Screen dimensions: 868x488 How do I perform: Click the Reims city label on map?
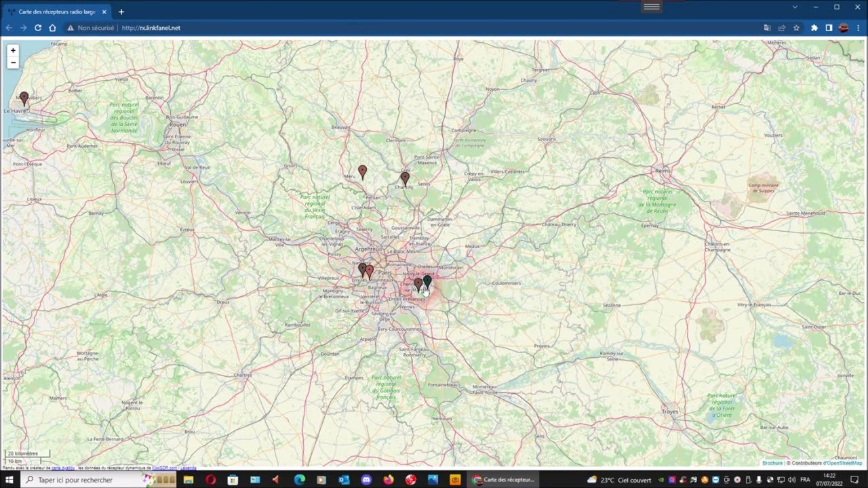[x=663, y=171]
